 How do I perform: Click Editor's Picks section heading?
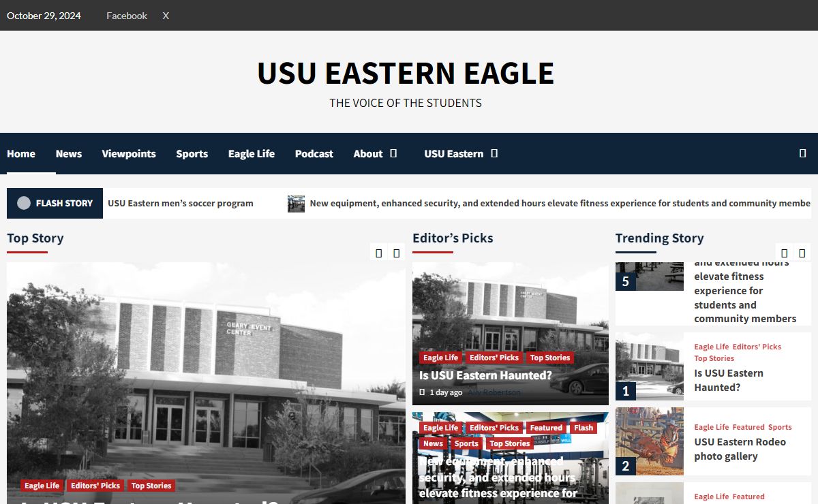[453, 238]
